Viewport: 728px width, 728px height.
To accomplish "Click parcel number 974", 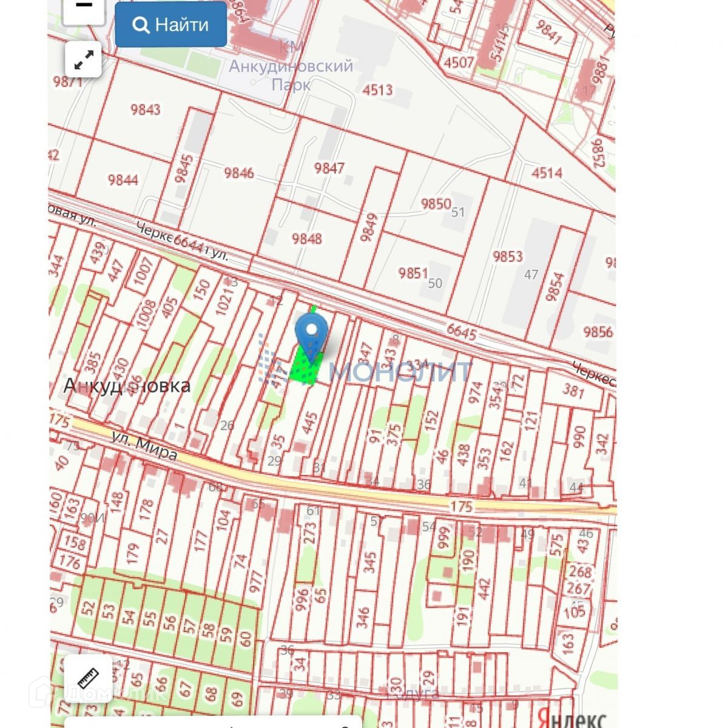I will [475, 393].
